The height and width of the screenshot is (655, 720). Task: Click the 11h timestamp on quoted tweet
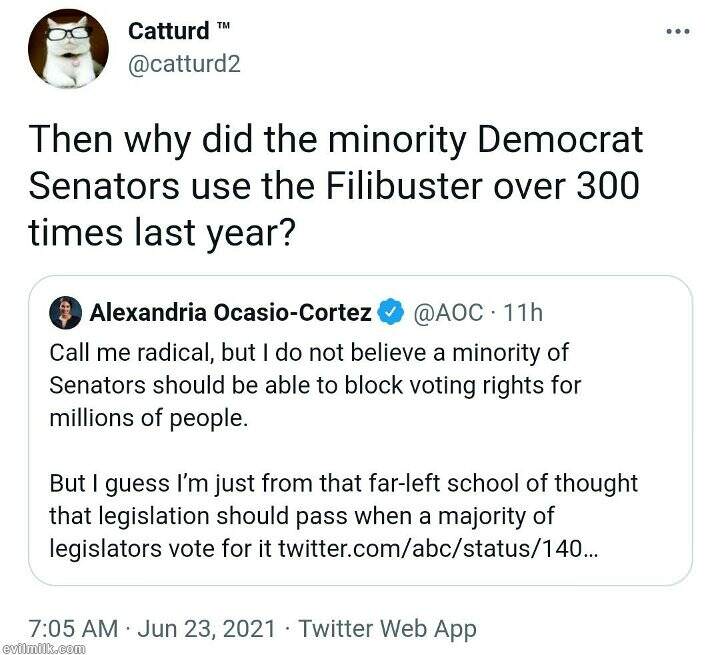coord(524,313)
